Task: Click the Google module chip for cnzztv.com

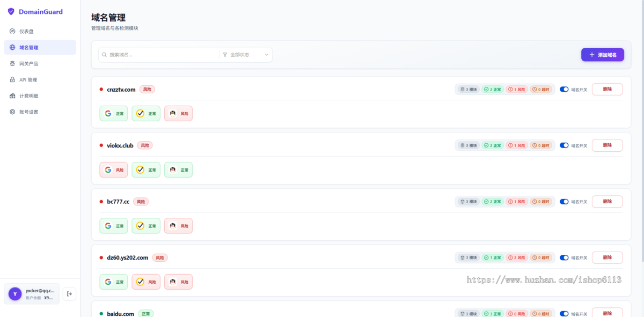Action: tap(114, 114)
